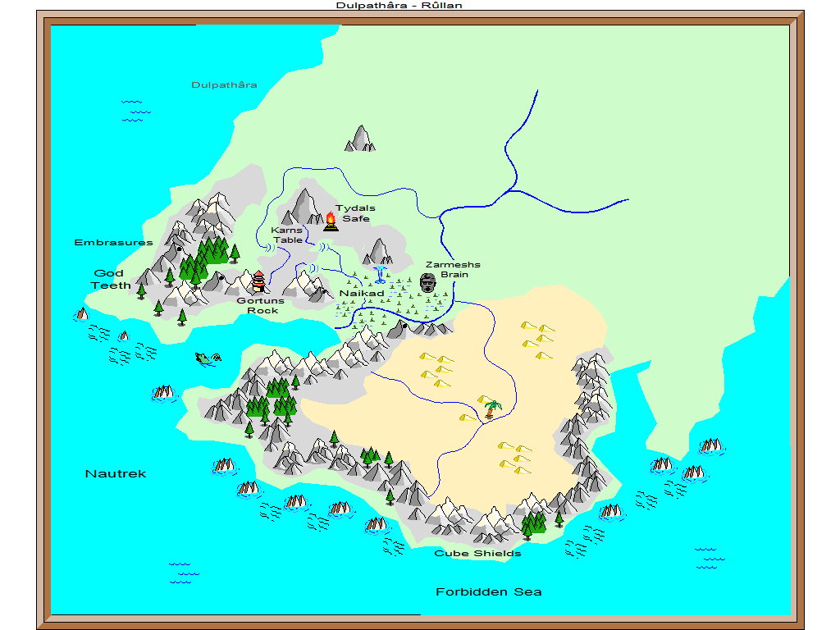
Task: Click the 'Gortuns Rock' label
Action: coord(261,305)
